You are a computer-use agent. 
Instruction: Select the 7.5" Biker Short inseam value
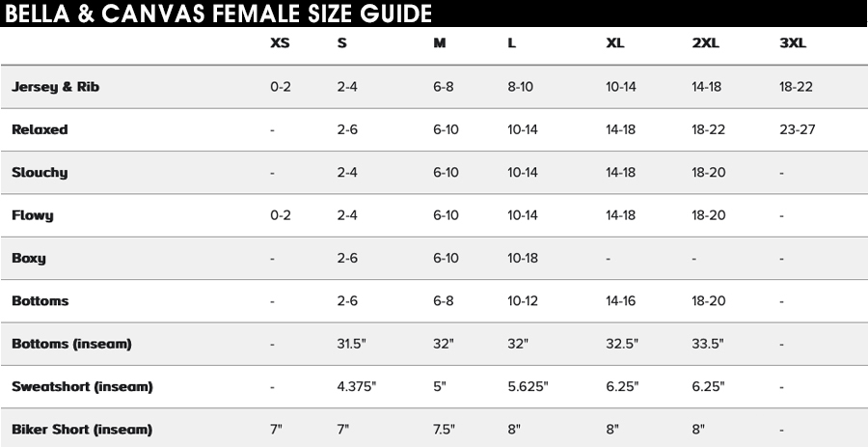pos(444,430)
